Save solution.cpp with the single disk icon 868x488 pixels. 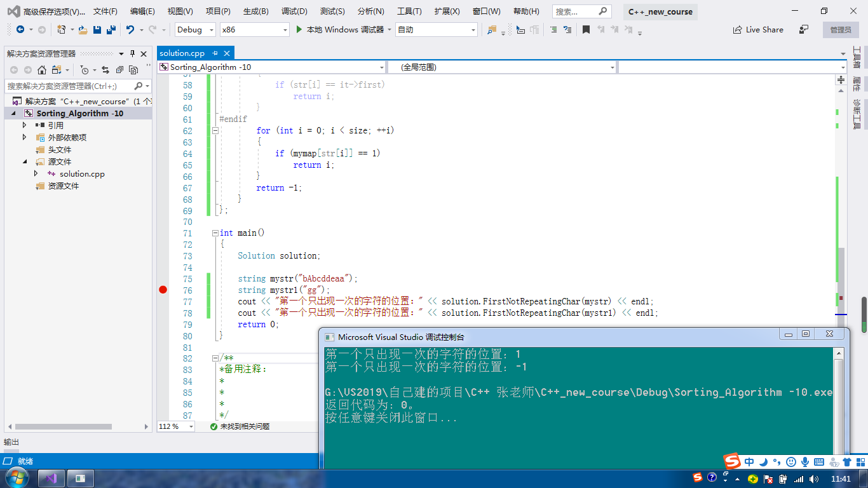tap(97, 30)
